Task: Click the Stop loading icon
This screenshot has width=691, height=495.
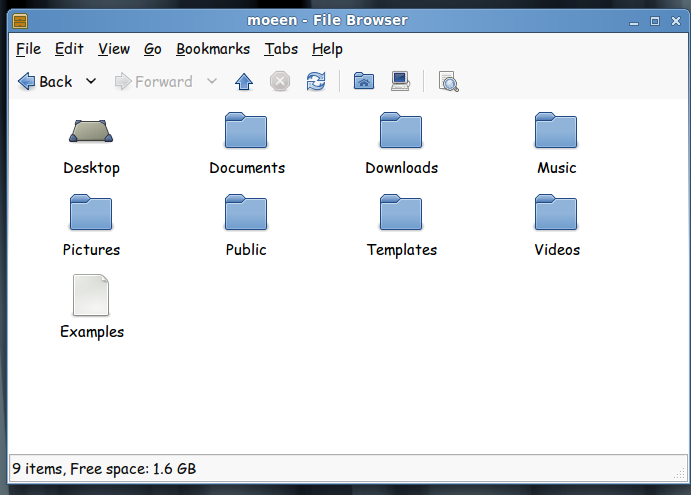Action: (x=280, y=82)
